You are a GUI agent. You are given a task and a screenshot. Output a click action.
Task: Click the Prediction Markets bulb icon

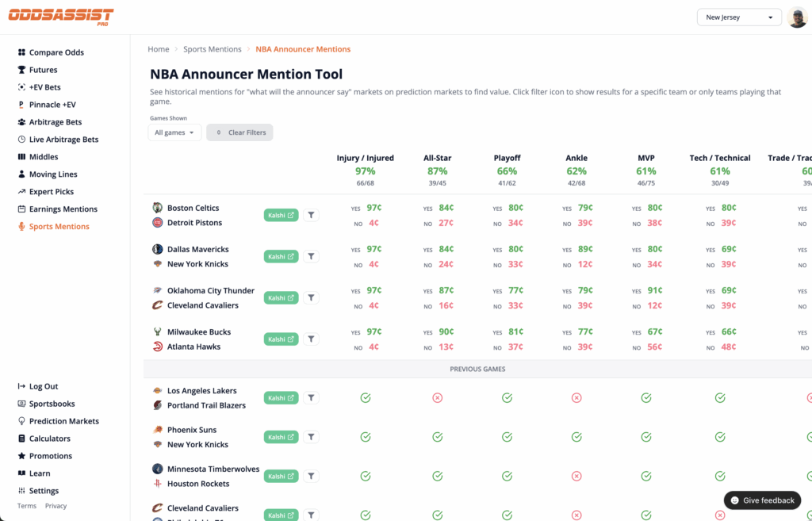click(x=21, y=421)
